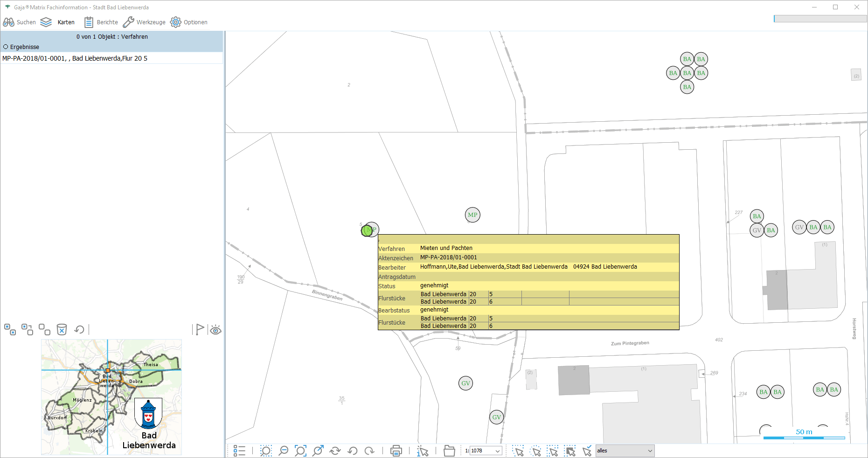
Task: Toggle select all results icon
Action: 10,330
